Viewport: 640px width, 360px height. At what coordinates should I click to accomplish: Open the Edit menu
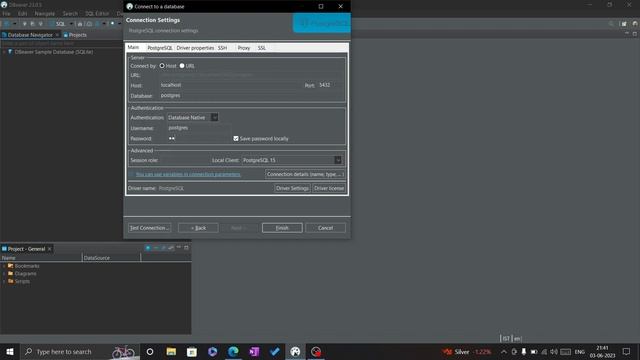[22, 13]
